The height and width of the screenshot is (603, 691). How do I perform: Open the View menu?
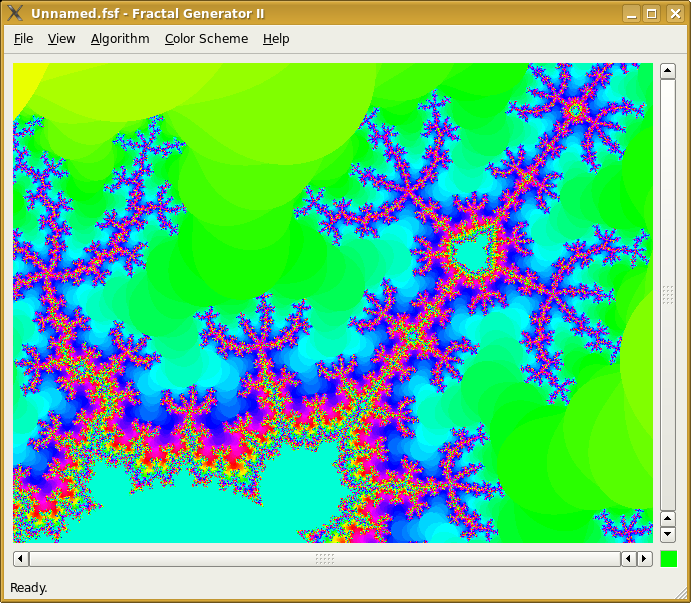[x=62, y=39]
